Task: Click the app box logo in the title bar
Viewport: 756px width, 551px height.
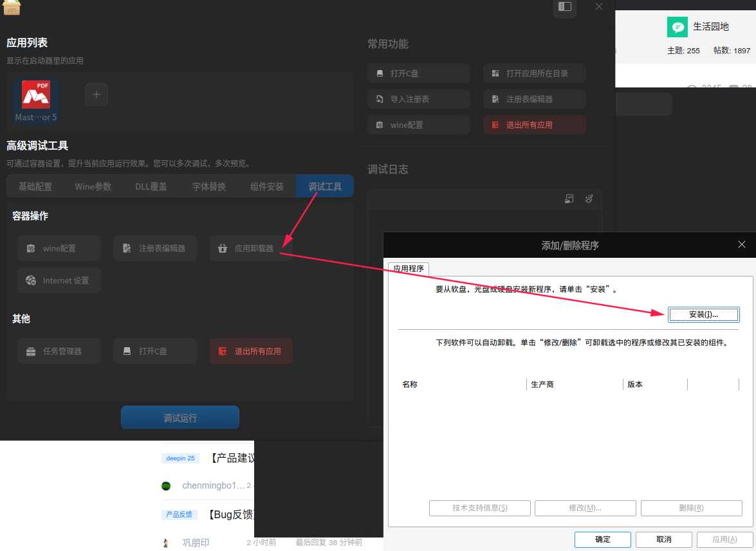Action: coord(12,7)
